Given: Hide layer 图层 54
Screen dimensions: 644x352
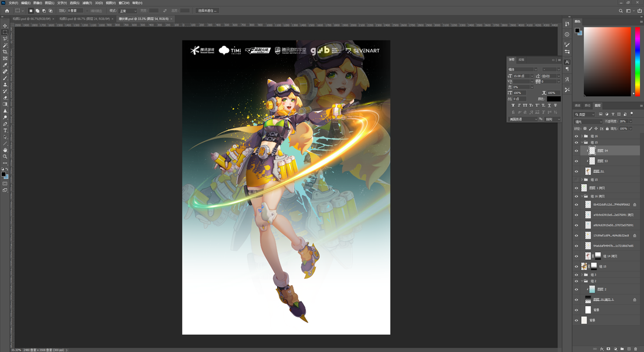Looking at the screenshot, I should click(576, 151).
